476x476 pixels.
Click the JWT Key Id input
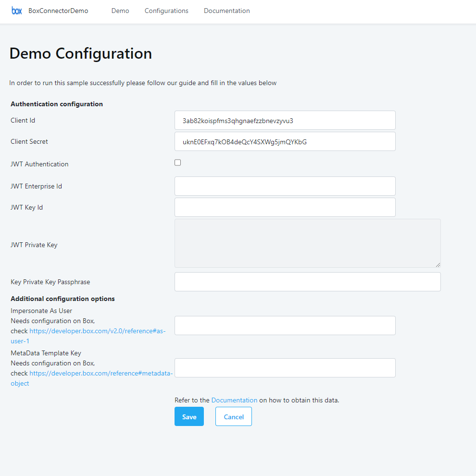(285, 207)
